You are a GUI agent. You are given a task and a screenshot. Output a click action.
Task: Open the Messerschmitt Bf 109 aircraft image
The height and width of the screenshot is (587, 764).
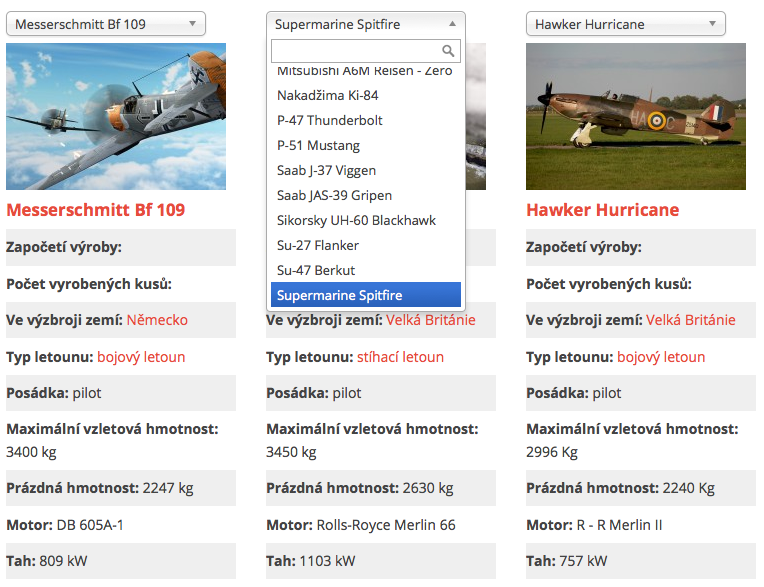click(x=116, y=116)
